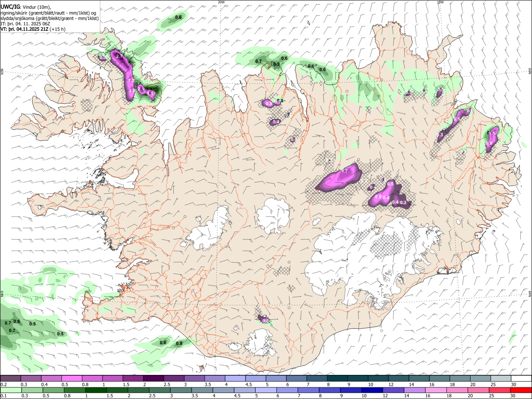Screen dimensions: 532x399
Task: Click light grey upper swatch between 25 and 30
Action: 500,379
